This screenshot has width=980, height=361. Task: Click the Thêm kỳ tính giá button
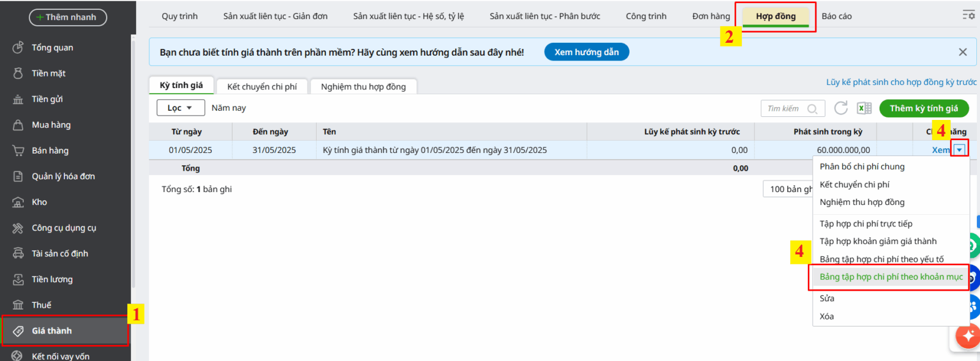coord(923,108)
